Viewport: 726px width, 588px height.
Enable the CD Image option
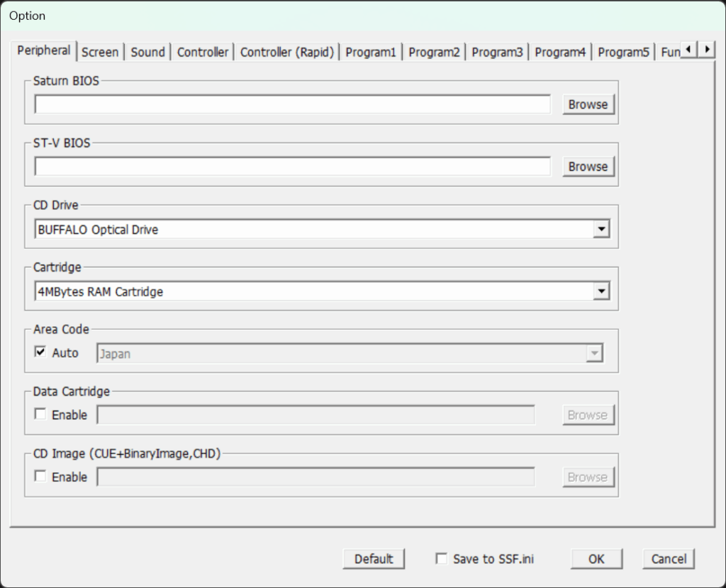[40, 477]
